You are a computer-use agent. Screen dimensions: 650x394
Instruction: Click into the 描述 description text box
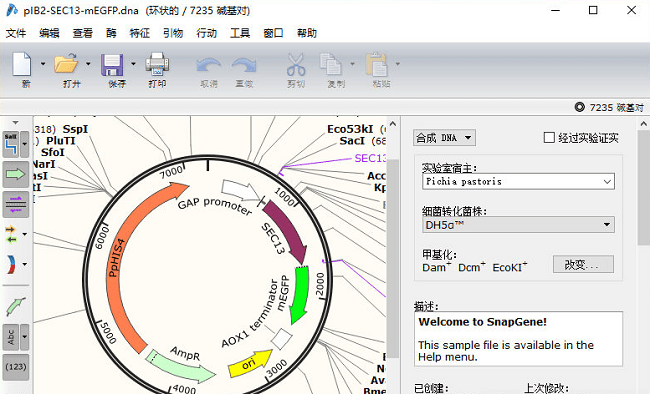click(x=518, y=339)
